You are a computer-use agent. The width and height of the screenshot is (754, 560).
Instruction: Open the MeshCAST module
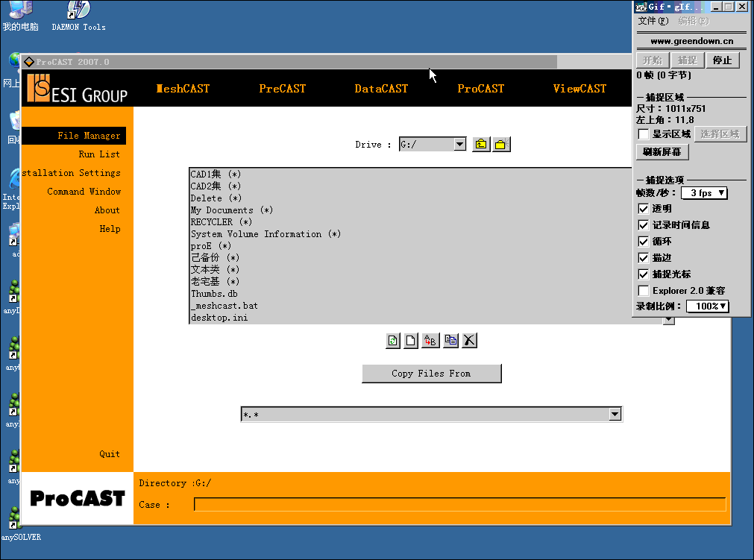[x=183, y=89]
